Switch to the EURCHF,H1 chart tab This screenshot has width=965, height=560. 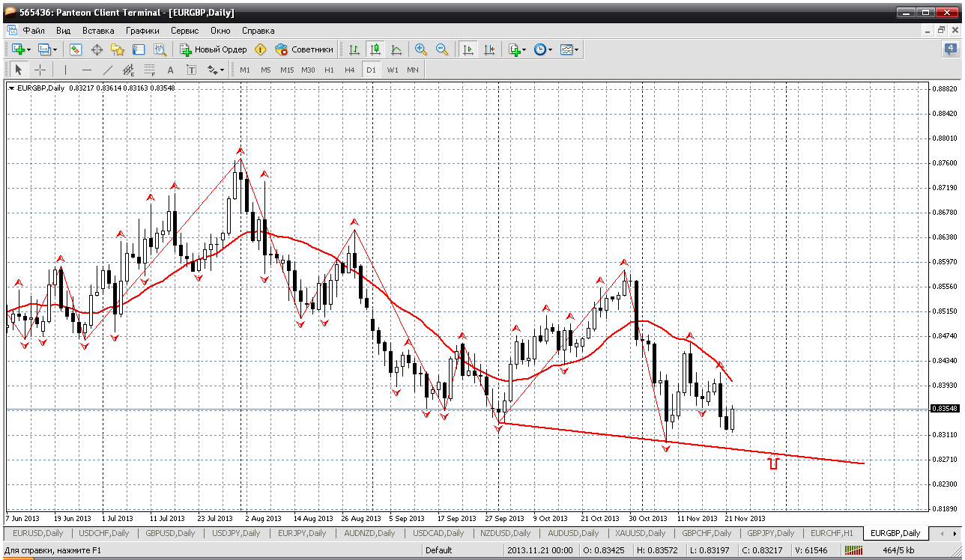[830, 533]
